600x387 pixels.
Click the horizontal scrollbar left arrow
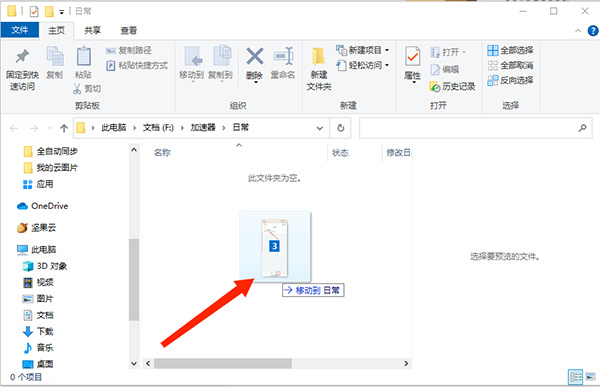point(148,364)
